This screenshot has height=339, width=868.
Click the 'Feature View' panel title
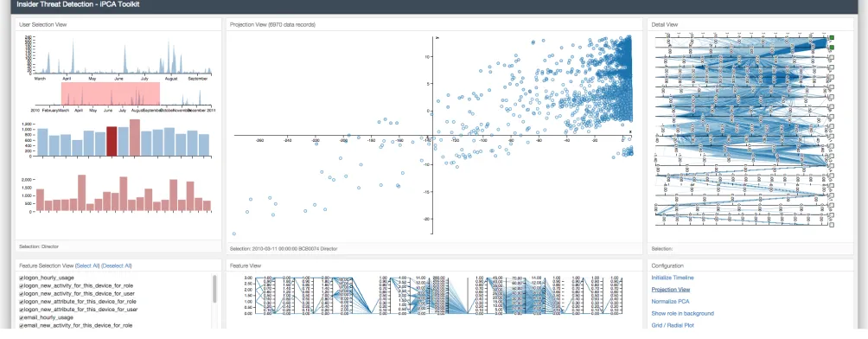point(245,265)
